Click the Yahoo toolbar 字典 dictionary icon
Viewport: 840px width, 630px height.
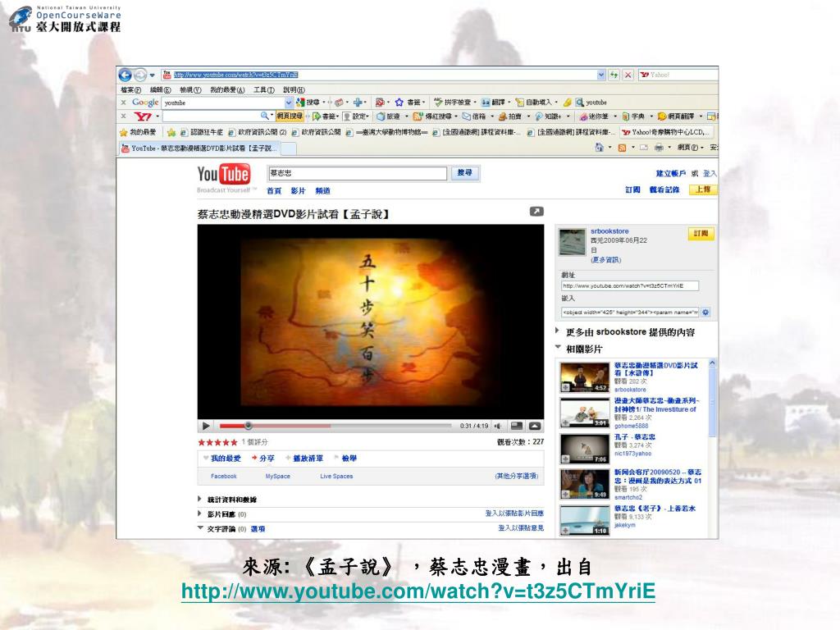coord(625,116)
